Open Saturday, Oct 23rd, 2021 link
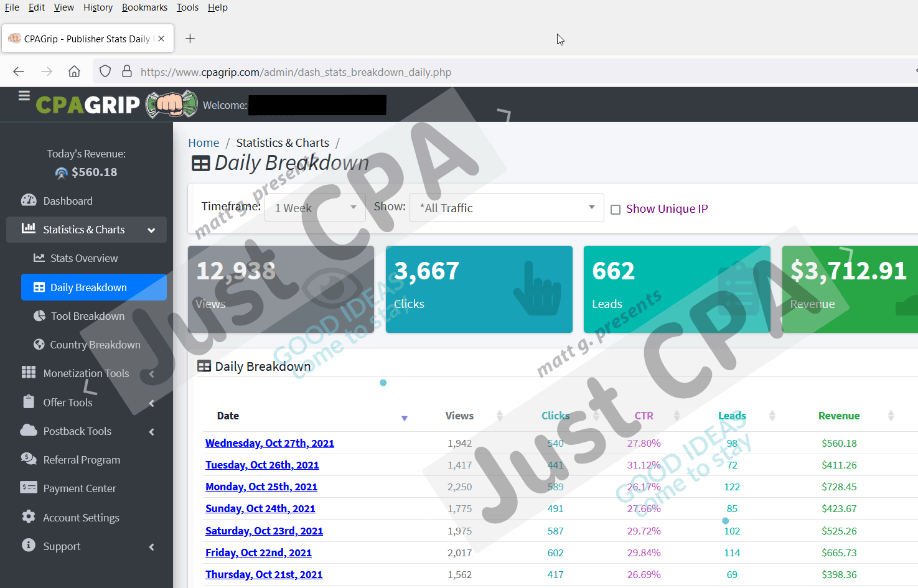 click(264, 531)
